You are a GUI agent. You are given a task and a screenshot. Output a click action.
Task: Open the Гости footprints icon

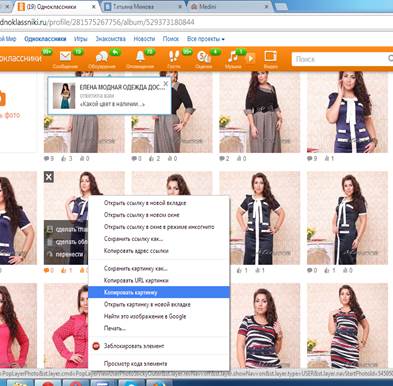(x=174, y=57)
